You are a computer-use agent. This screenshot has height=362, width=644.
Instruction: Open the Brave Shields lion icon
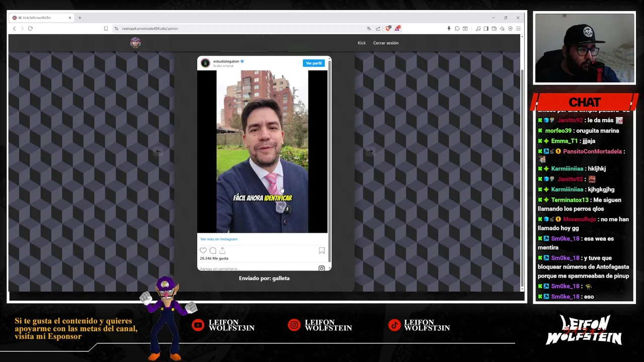coord(388,29)
